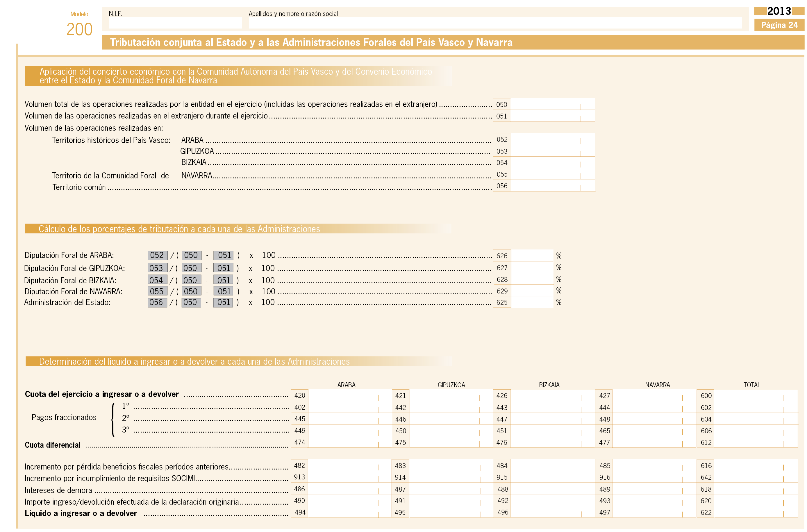Click field 914 SOCIMI incremento GIPUZKOA

(451, 477)
